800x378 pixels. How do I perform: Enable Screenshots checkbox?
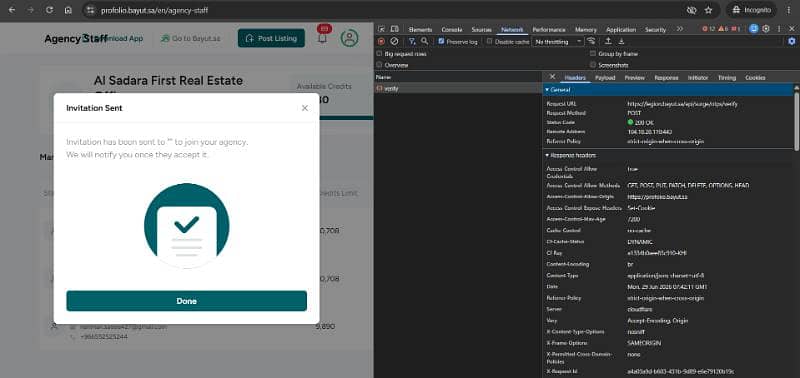593,65
